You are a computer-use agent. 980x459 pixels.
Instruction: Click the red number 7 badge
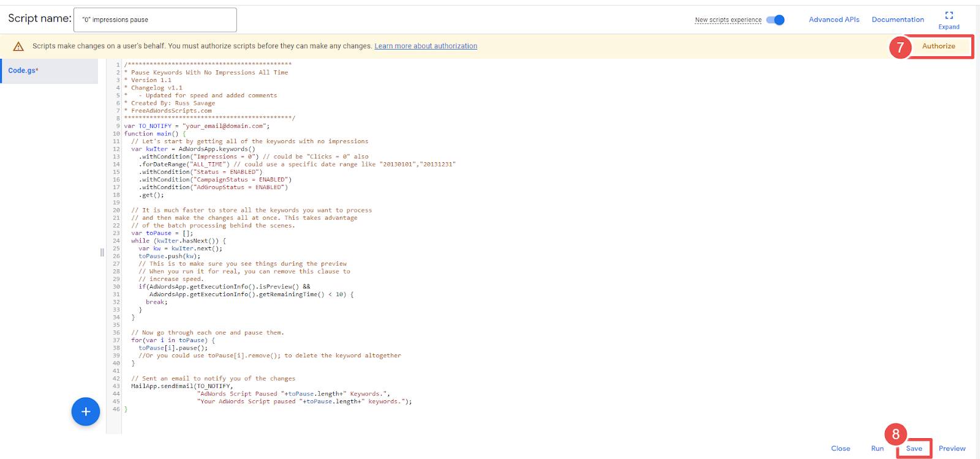[900, 47]
